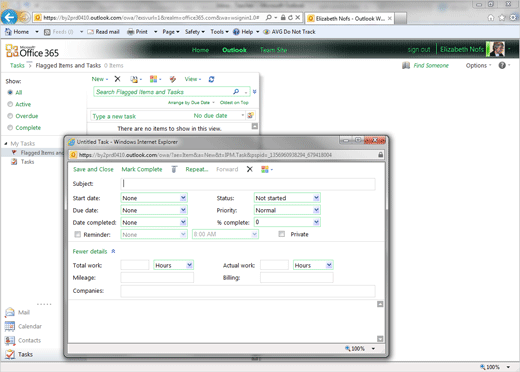
Task: Click the refresh icon in Tasks toolbar
Action: point(211,79)
